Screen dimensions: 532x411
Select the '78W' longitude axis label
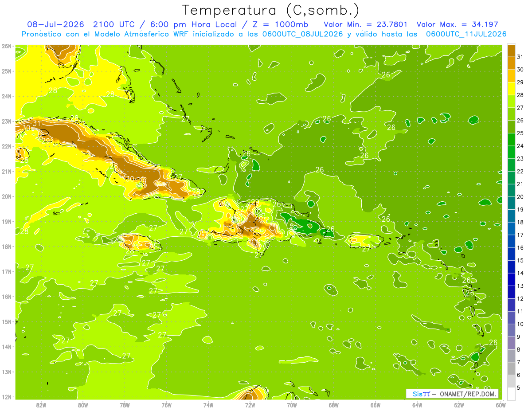pyautogui.click(x=125, y=405)
